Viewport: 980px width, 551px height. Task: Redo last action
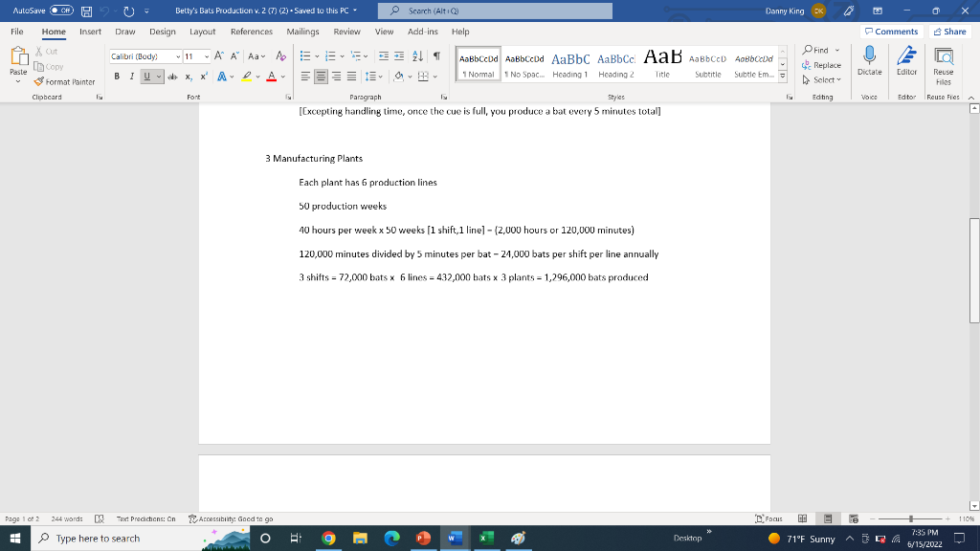(129, 11)
